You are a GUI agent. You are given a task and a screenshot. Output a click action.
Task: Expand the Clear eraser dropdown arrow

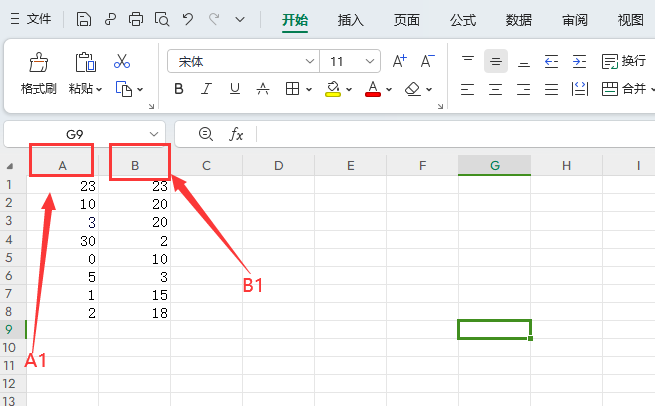tap(429, 89)
